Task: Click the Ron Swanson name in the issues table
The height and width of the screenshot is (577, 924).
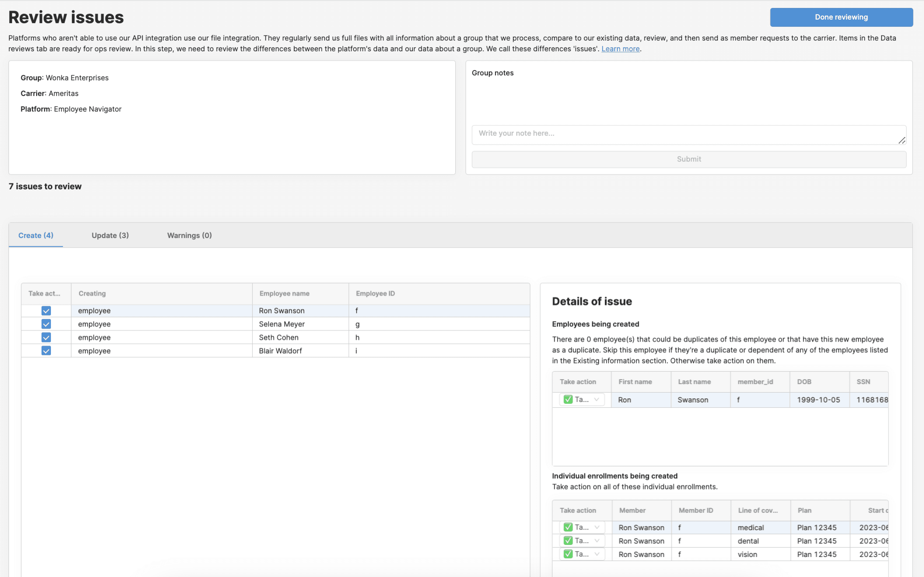Action: click(x=300, y=311)
